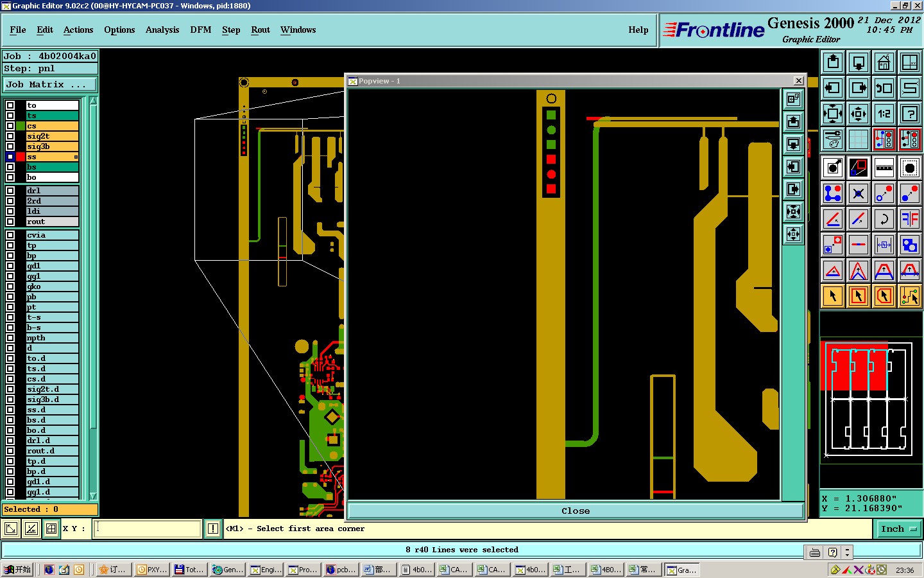Toggle visibility box of layer bs
This screenshot has height=578, width=924.
click(x=10, y=167)
